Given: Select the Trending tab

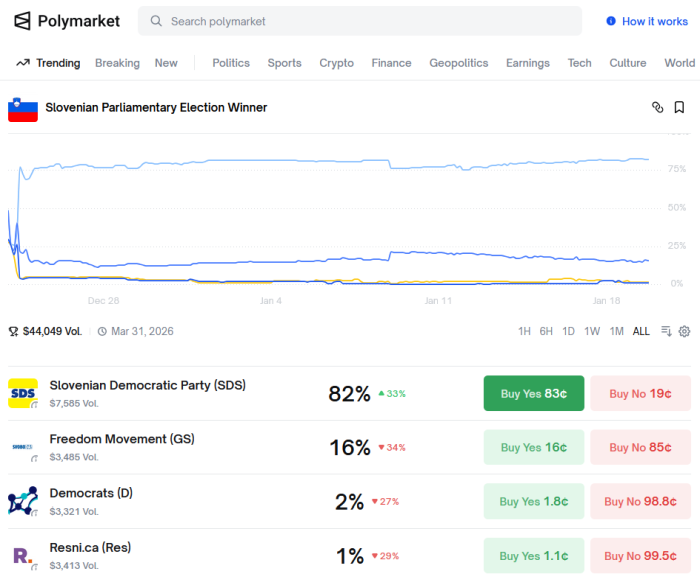Looking at the screenshot, I should (x=48, y=63).
